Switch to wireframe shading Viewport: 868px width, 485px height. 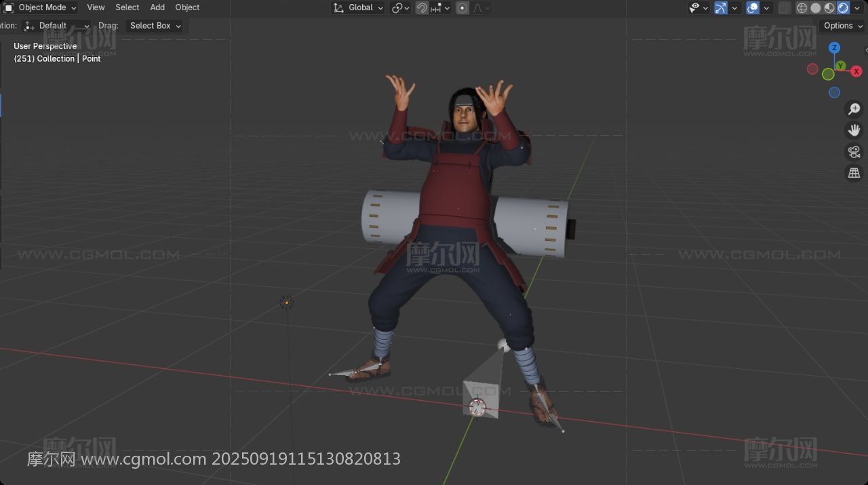[x=802, y=7]
